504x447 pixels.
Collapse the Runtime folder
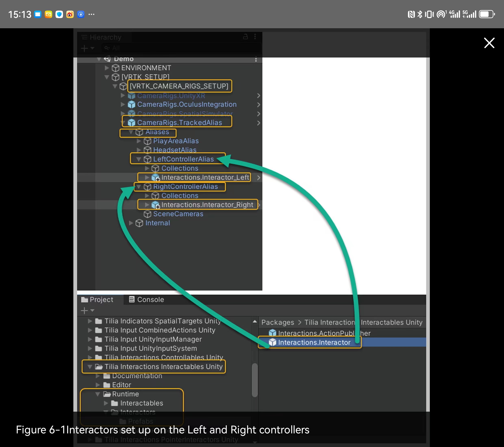(98, 394)
